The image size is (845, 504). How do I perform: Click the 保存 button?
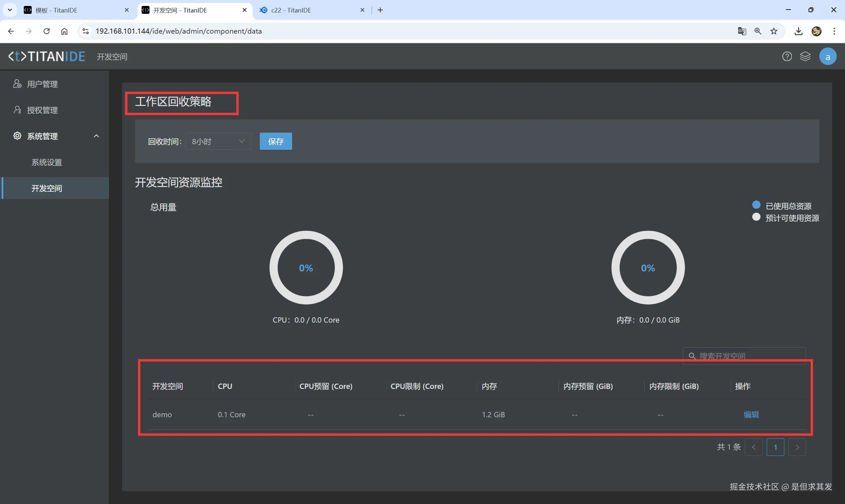[276, 141]
